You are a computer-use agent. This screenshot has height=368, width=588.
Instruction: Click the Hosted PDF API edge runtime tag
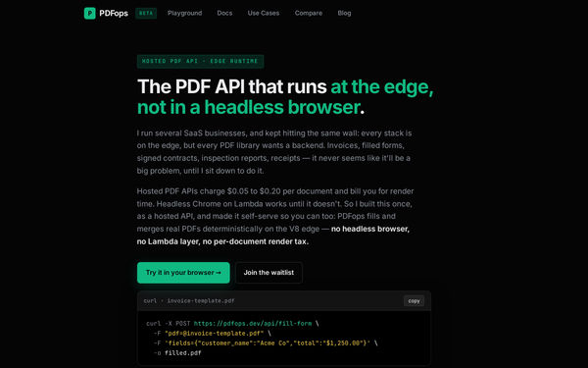[x=200, y=61]
